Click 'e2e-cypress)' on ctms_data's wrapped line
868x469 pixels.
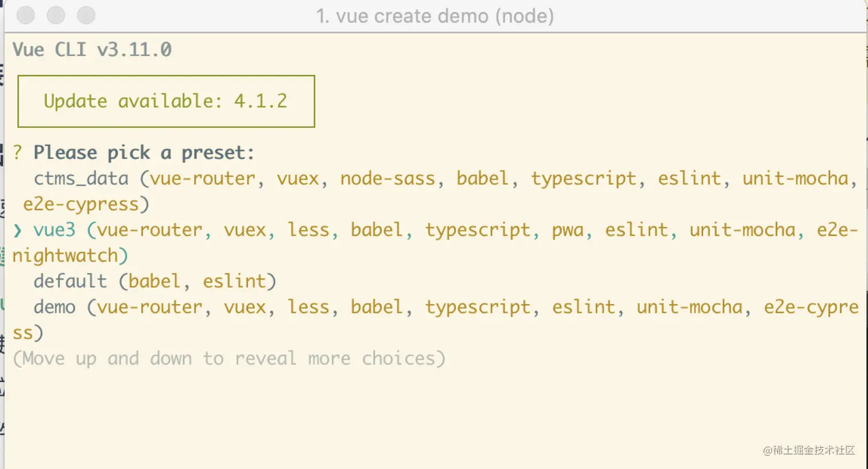coord(86,204)
